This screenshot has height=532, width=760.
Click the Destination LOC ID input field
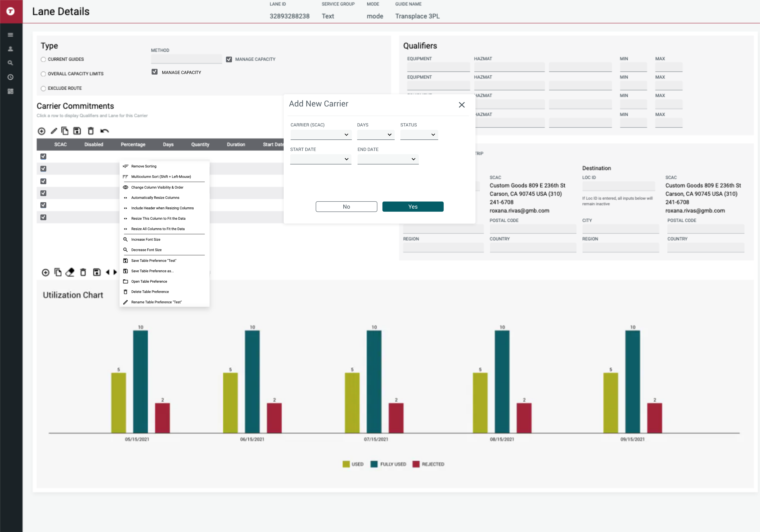click(x=618, y=186)
